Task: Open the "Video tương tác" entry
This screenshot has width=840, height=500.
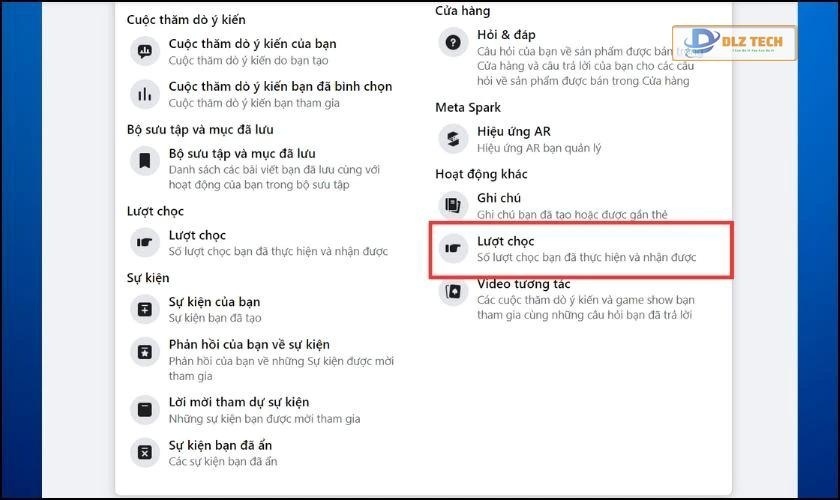Action: point(567,298)
